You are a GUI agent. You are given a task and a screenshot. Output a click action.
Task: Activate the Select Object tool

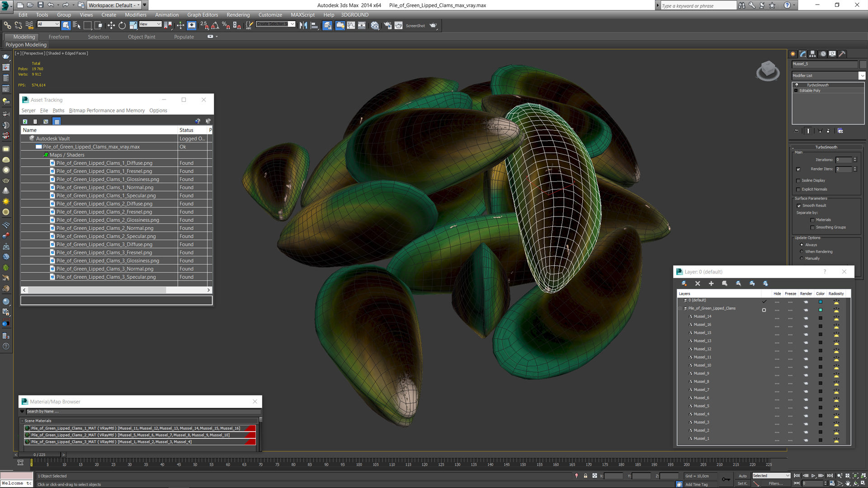pyautogui.click(x=66, y=25)
